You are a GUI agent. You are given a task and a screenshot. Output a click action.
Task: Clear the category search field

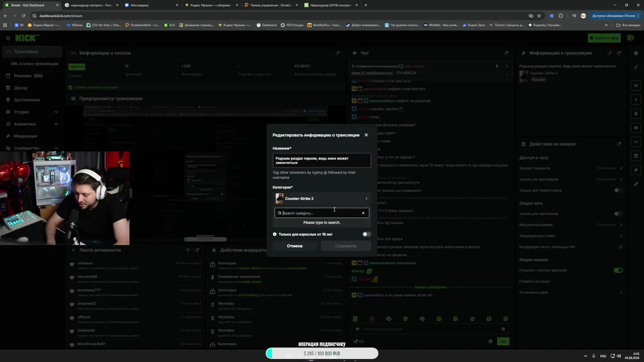363,213
